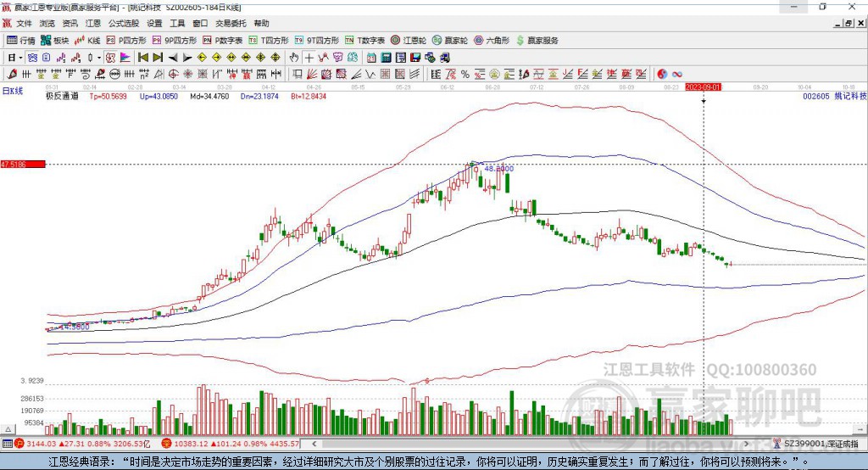Image resolution: width=868 pixels, height=470 pixels.
Task: Select the percent retracement tool
Action: 465,75
